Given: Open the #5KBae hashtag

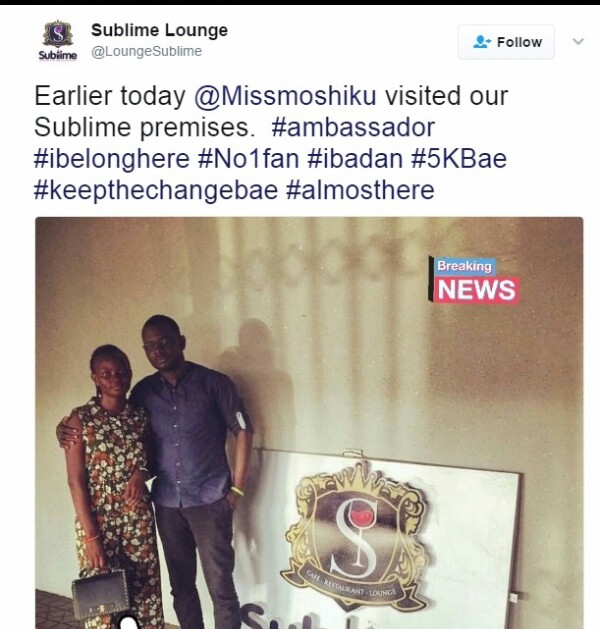Looking at the screenshot, I should click(x=459, y=159).
